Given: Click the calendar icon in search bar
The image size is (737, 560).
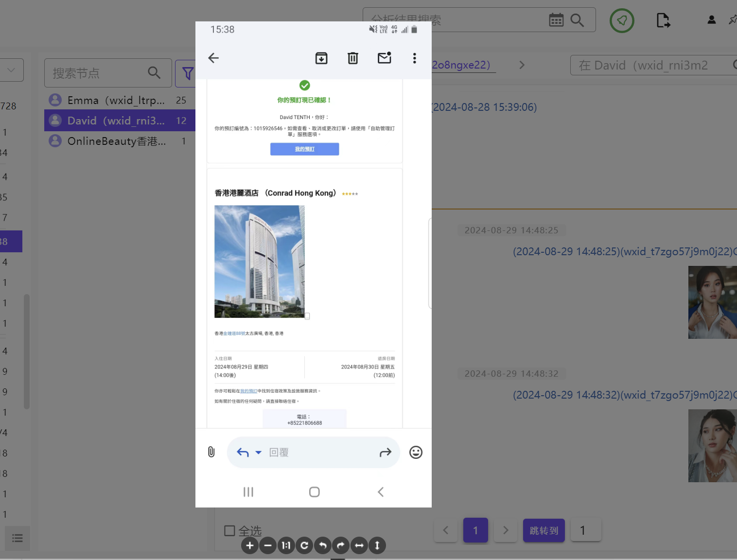Looking at the screenshot, I should 556,20.
